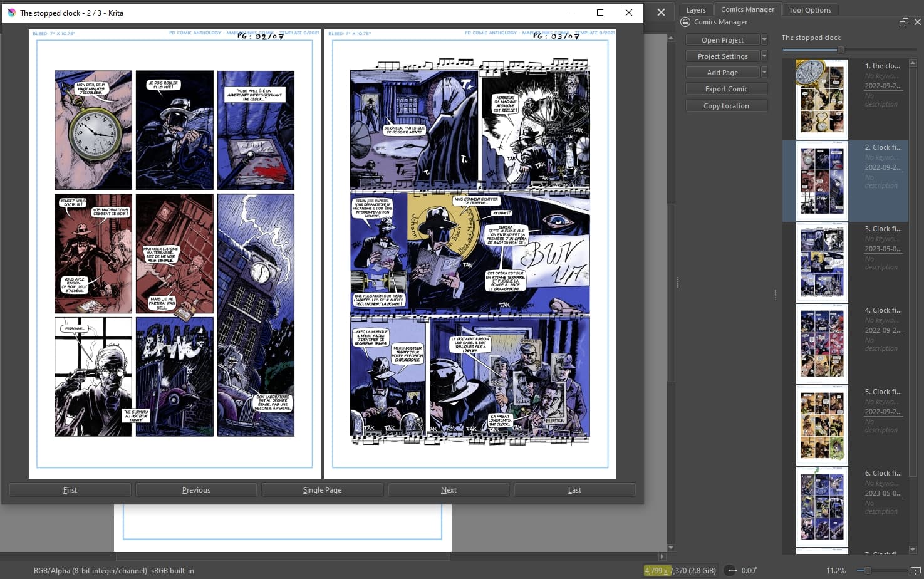
Task: Close the Comics Manager docker
Action: click(918, 22)
